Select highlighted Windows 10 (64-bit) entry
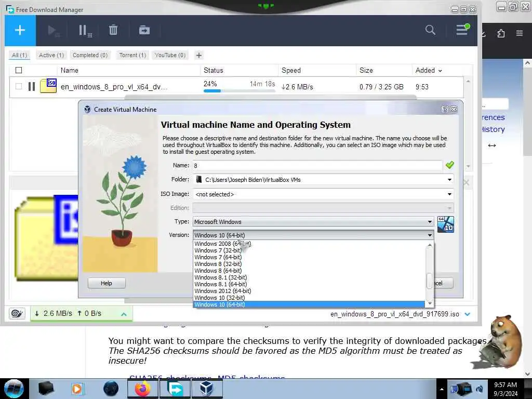The height and width of the screenshot is (399, 532). click(x=309, y=304)
